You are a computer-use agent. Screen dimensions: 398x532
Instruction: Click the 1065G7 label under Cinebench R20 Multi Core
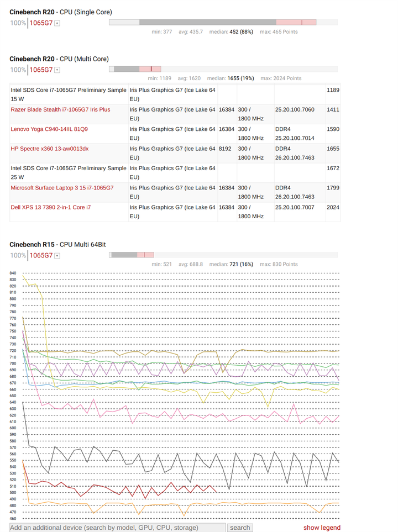click(x=41, y=70)
